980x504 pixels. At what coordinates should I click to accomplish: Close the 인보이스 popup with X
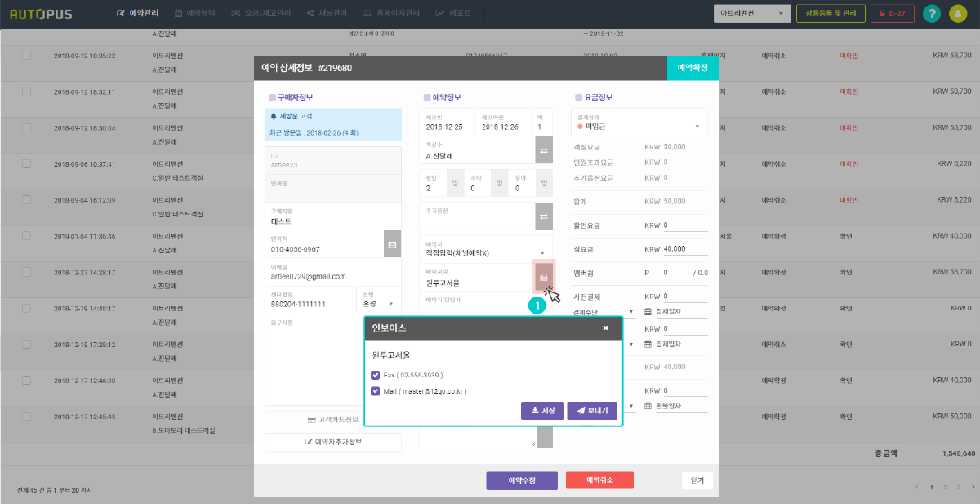tap(605, 328)
